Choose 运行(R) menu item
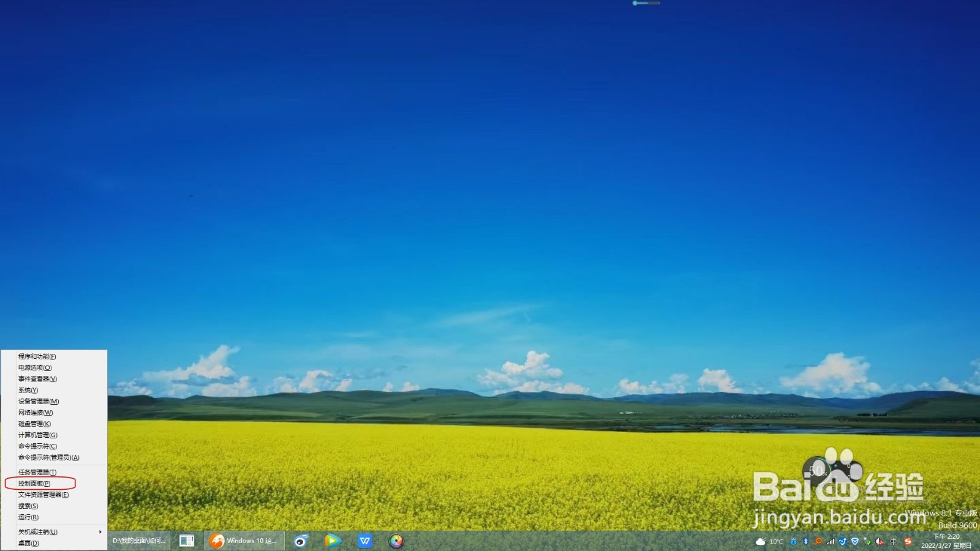The image size is (980, 551). [x=54, y=517]
